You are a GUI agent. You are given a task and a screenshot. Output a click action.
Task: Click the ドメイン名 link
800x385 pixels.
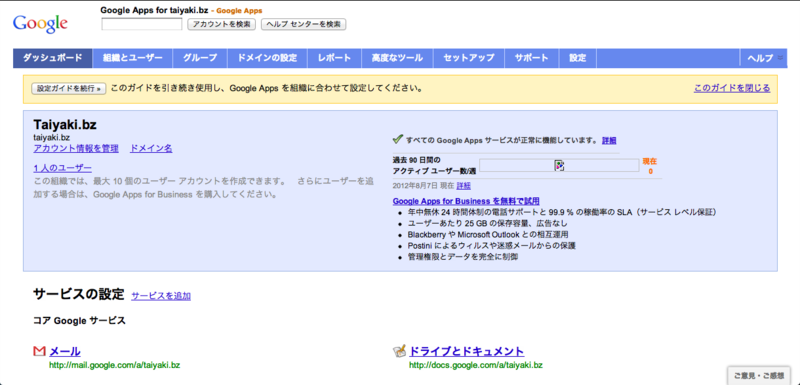click(x=151, y=148)
